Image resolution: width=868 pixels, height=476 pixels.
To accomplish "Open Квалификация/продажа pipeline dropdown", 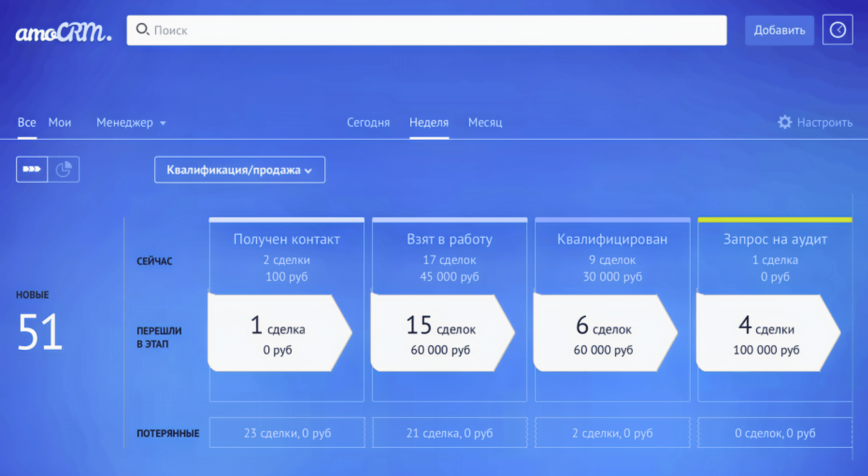I will [x=239, y=170].
